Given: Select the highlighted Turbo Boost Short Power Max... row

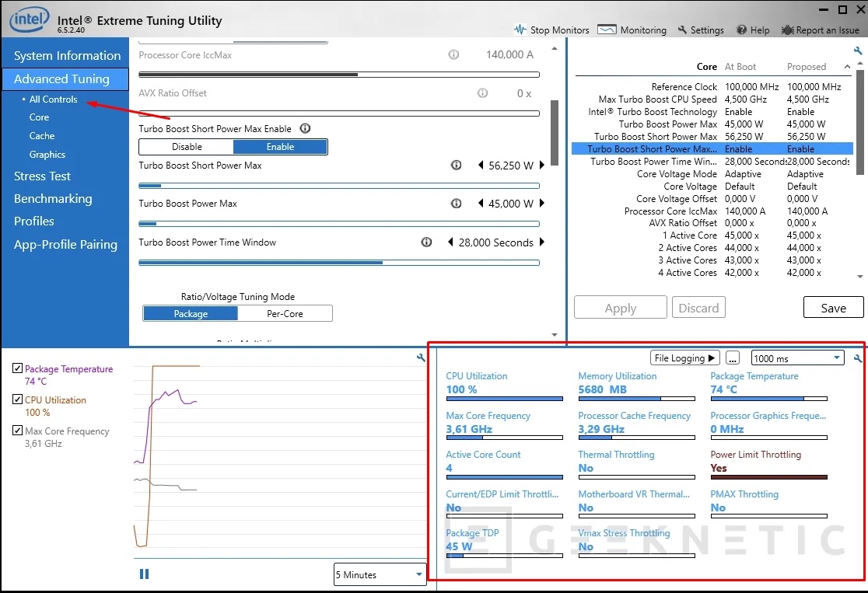Looking at the screenshot, I should pyautogui.click(x=712, y=148).
